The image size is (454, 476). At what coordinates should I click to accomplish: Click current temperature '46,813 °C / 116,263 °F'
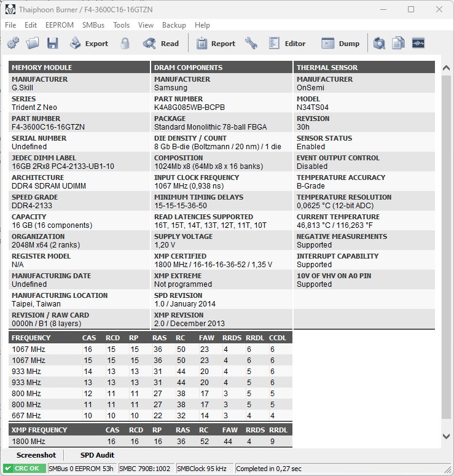(x=335, y=225)
